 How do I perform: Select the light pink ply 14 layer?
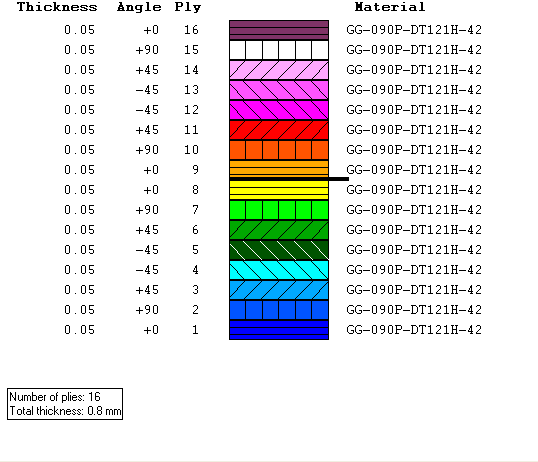click(279, 70)
